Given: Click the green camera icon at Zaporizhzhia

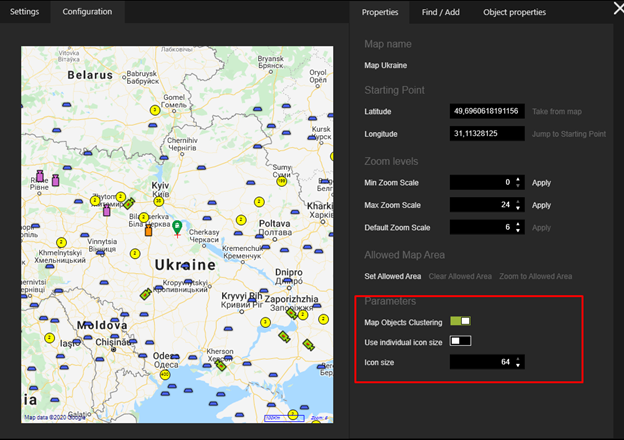Looking at the screenshot, I should (292, 313).
